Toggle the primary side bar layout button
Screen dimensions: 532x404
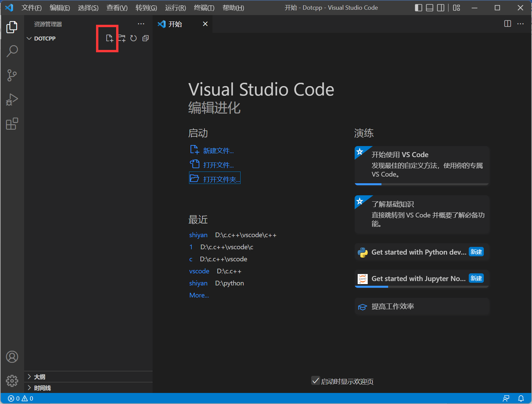coord(418,8)
